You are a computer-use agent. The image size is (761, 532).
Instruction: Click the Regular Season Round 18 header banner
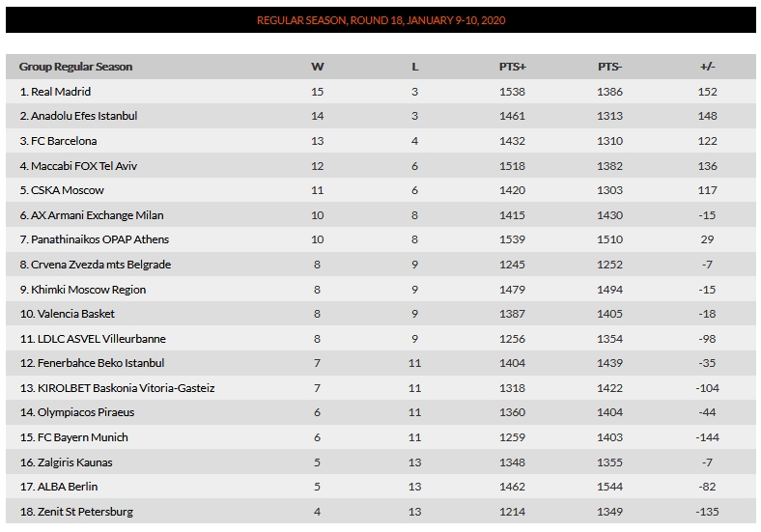(x=380, y=20)
